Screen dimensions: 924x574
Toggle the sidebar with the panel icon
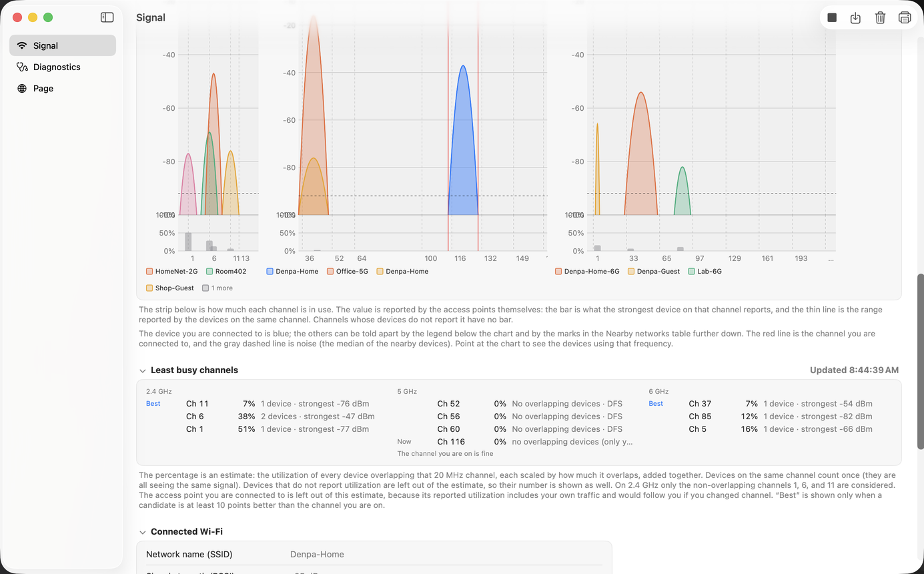(x=107, y=17)
